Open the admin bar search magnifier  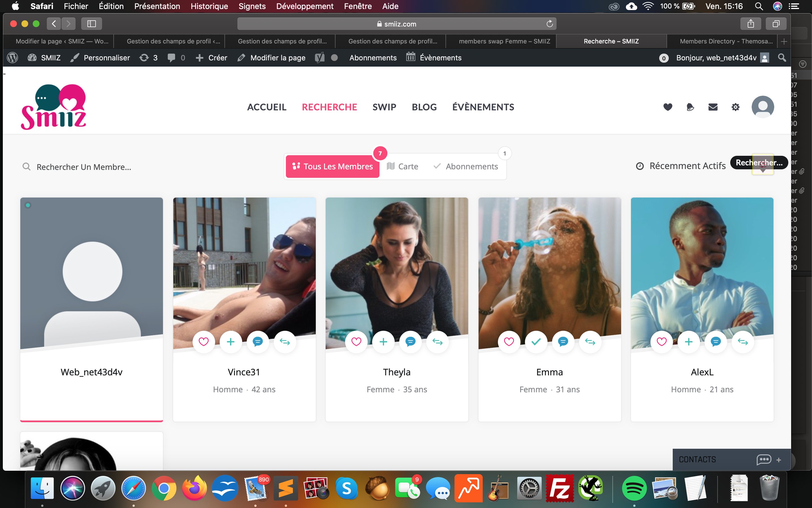782,58
